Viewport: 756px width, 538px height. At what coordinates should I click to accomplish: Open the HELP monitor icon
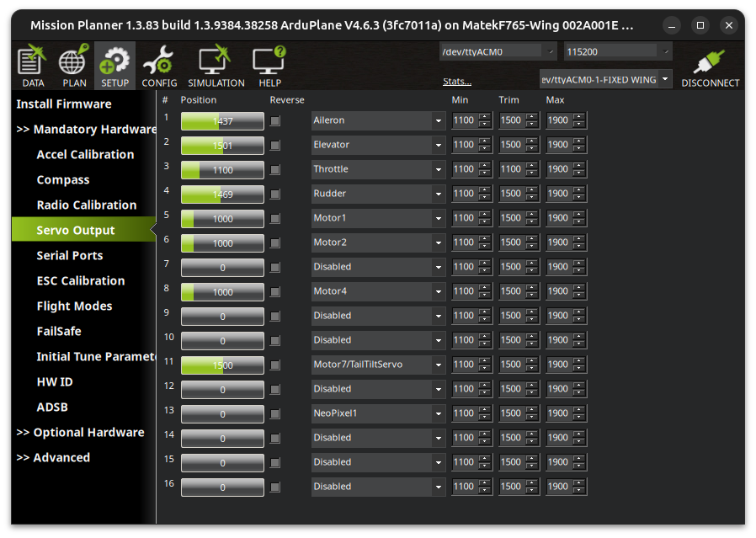point(269,66)
